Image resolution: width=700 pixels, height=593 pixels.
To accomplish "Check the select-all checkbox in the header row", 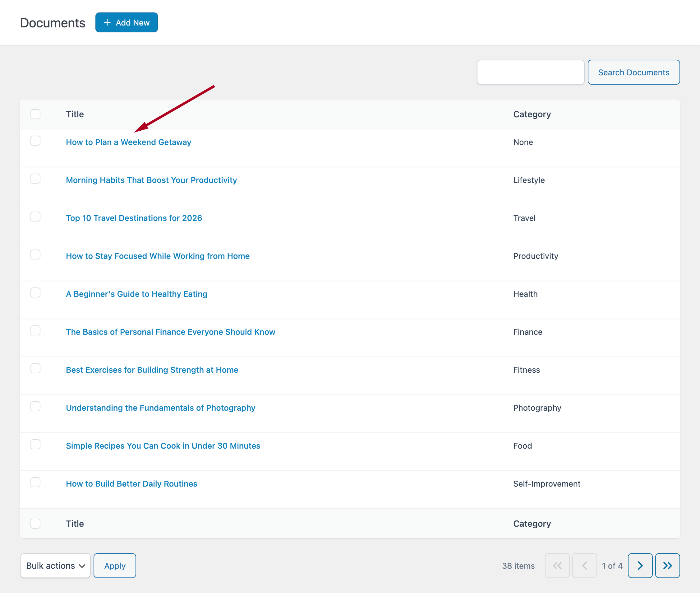I will (x=35, y=114).
